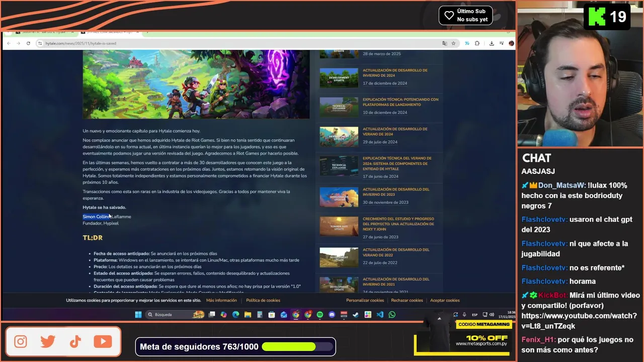Open Explicación técnica: potenciando con plataformas de lanzamiento
The image size is (644, 362).
[400, 102]
